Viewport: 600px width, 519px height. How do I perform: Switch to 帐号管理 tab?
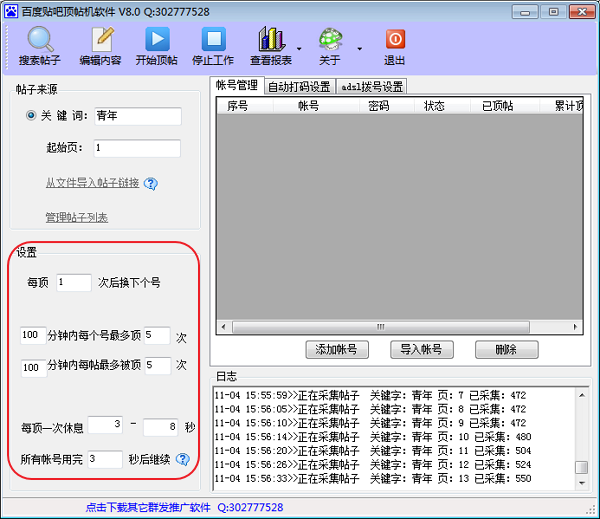coord(236,86)
